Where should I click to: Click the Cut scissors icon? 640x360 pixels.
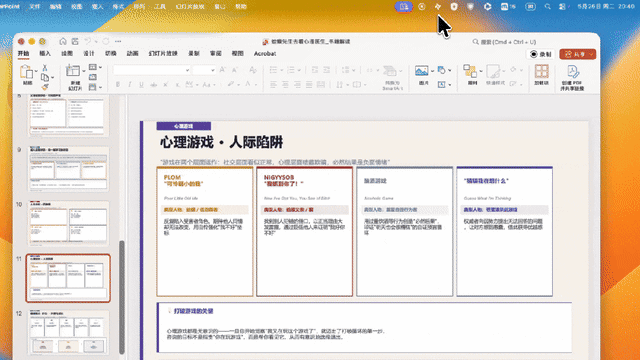[x=45, y=68]
